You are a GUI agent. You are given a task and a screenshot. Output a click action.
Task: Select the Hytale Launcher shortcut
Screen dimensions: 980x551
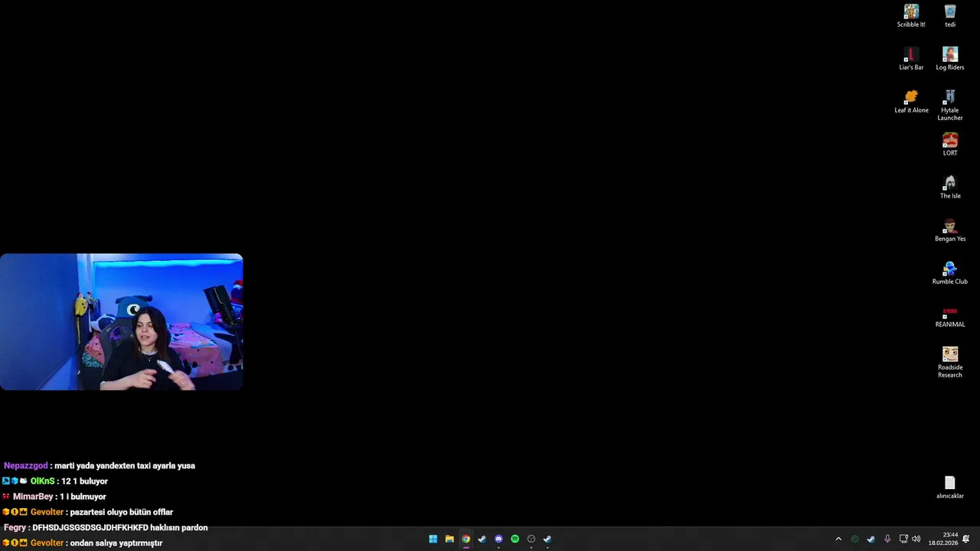[950, 105]
